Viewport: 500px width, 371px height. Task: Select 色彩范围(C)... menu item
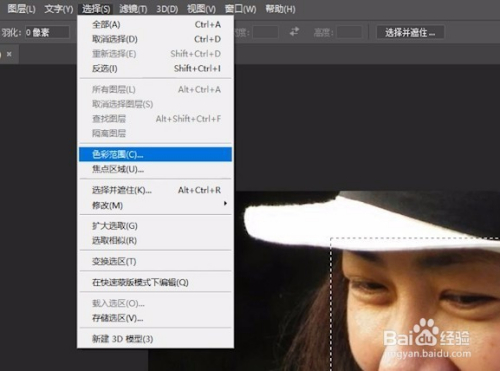tap(155, 154)
